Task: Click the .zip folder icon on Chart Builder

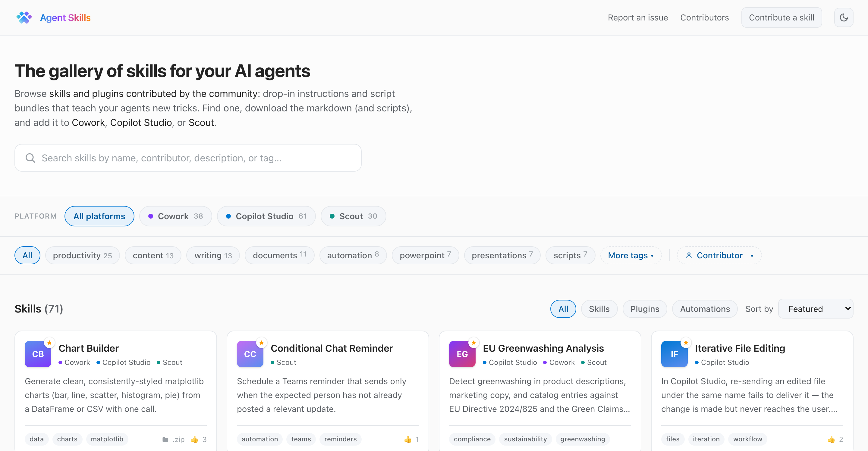Action: tap(165, 439)
